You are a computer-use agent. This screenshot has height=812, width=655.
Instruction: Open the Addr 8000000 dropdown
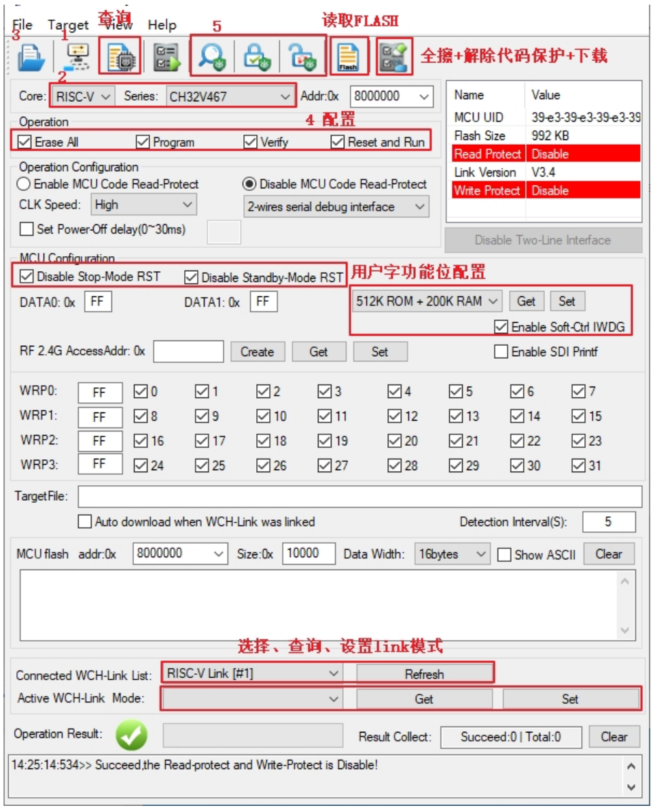tap(391, 96)
